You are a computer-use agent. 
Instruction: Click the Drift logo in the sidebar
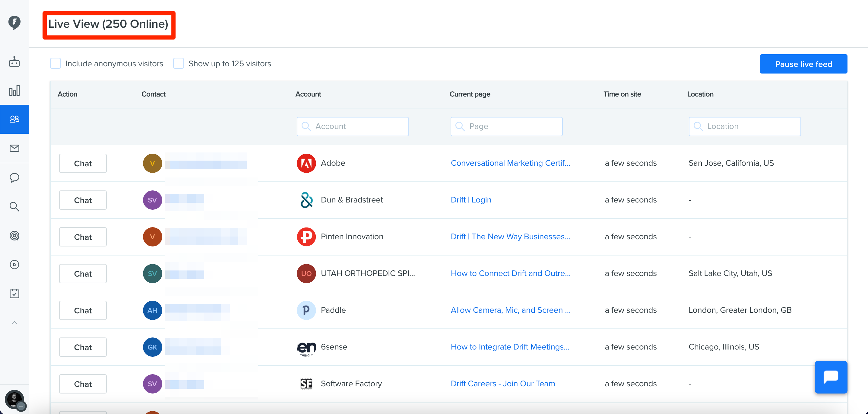(14, 23)
